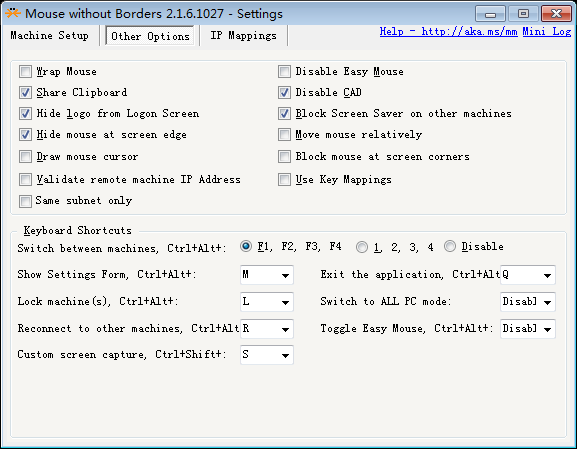This screenshot has width=577, height=449.
Task: Select the 1, 2, 3, 4 radio option
Action: coord(362,247)
